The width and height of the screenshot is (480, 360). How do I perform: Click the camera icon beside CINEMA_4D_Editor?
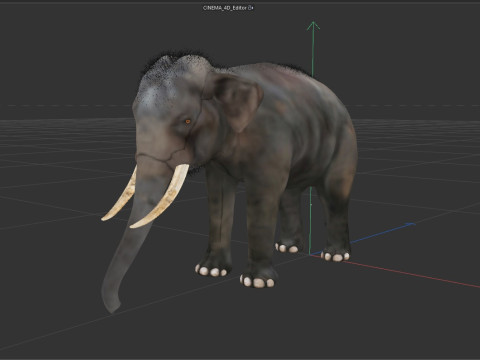pos(251,8)
